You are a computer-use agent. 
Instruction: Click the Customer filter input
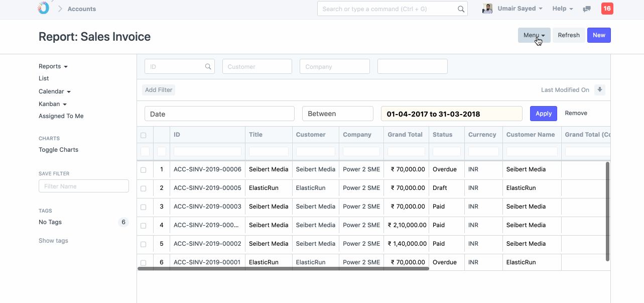pyautogui.click(x=257, y=66)
